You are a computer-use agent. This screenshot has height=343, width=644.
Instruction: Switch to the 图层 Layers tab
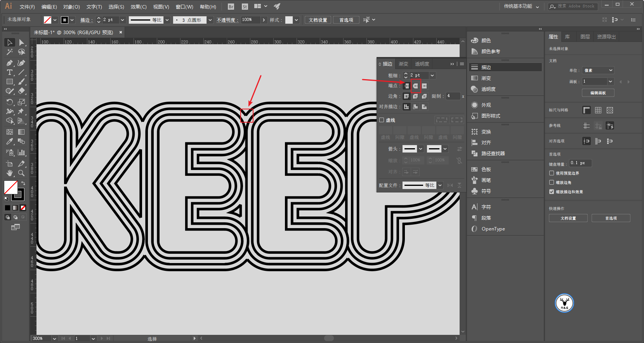[585, 37]
